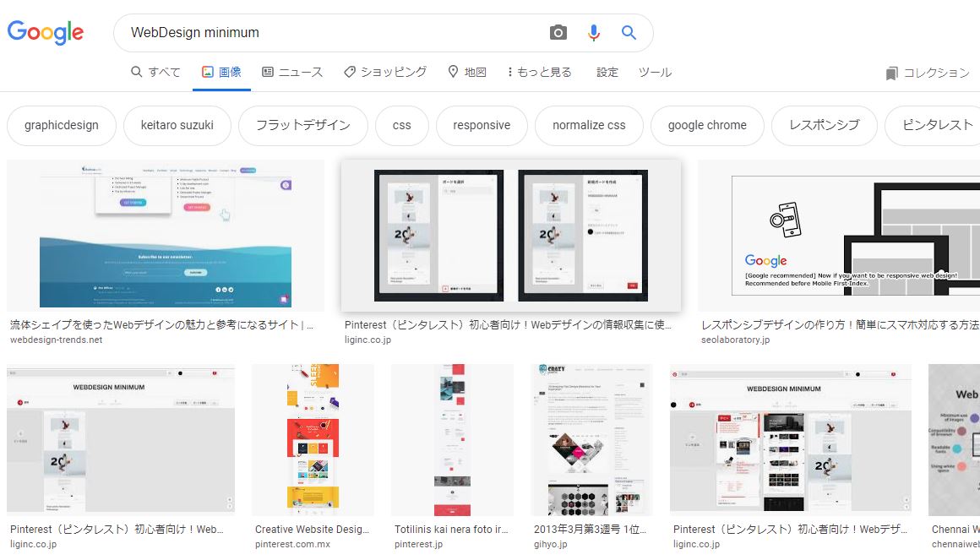Apply the ピンタレスト filter chip
This screenshot has height=560, width=980.
click(934, 125)
